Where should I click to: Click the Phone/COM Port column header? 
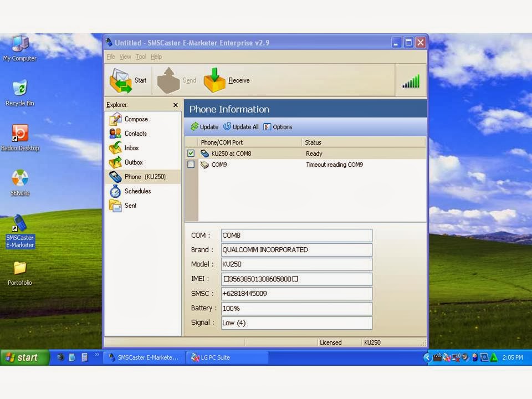tap(250, 142)
